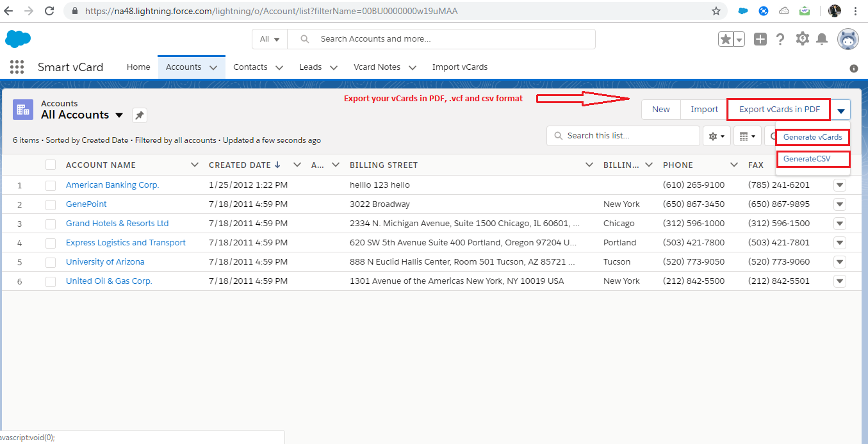Check the Grand Hotels & Resorts Ltd checkbox

pyautogui.click(x=51, y=224)
